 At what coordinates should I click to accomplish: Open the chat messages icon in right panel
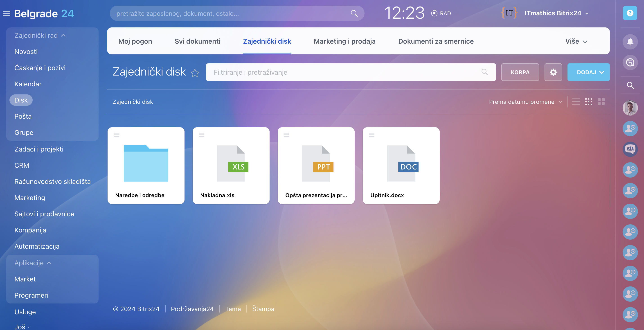click(630, 62)
